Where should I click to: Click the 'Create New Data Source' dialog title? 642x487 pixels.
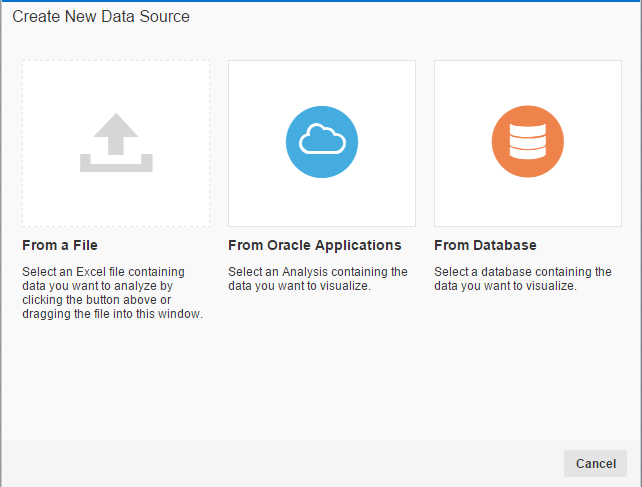point(101,16)
